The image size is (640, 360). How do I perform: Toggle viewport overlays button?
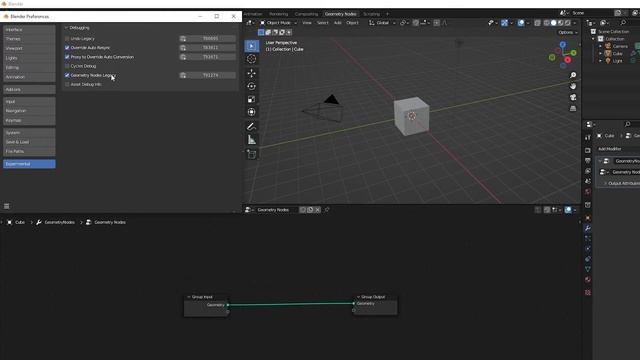click(x=521, y=23)
